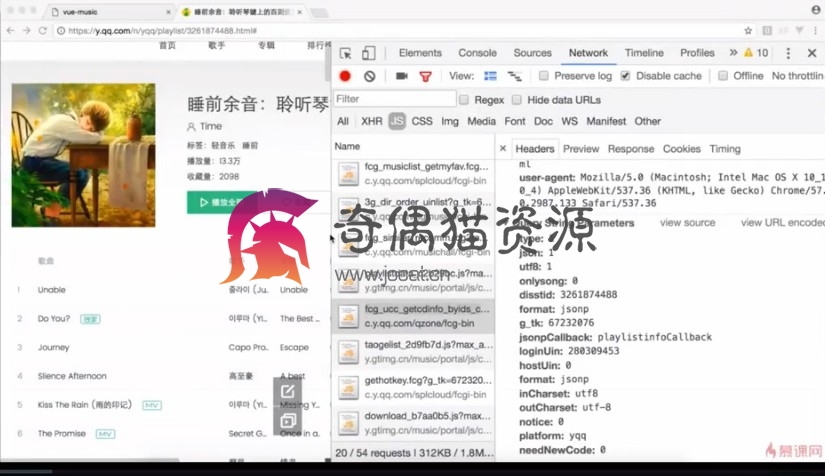Close the DevTools panel
This screenshot has width=825, height=476.
pos(812,53)
